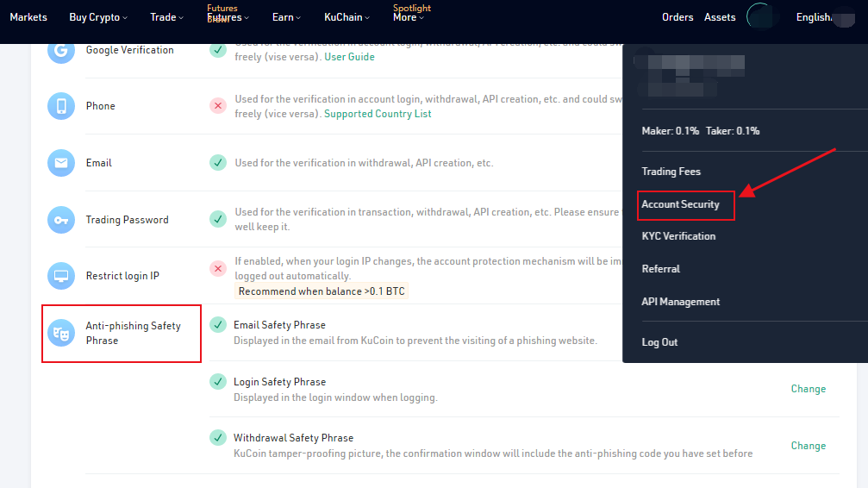Click the Email envelope icon

pyautogui.click(x=61, y=163)
